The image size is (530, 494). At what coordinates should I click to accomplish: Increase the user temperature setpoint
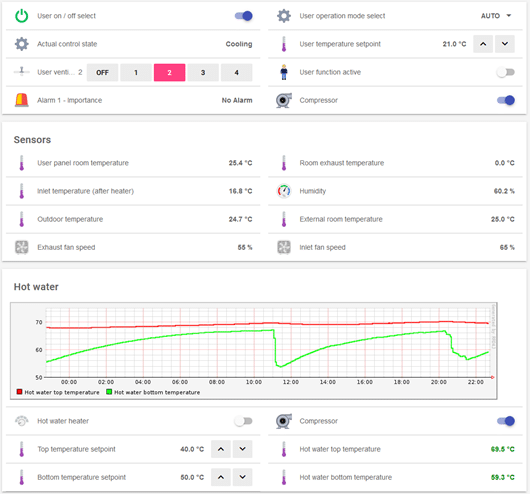(x=483, y=44)
